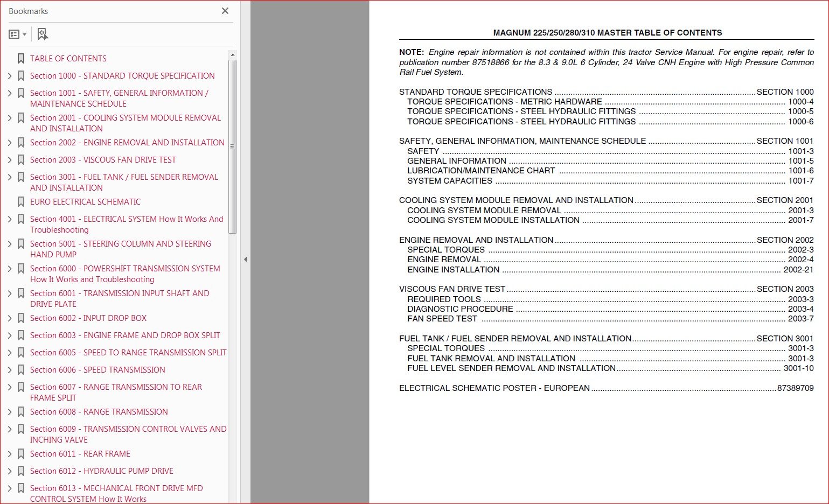The height and width of the screenshot is (504, 829).
Task: Open Section 5001 Steering Column bookmark
Action: (x=121, y=249)
